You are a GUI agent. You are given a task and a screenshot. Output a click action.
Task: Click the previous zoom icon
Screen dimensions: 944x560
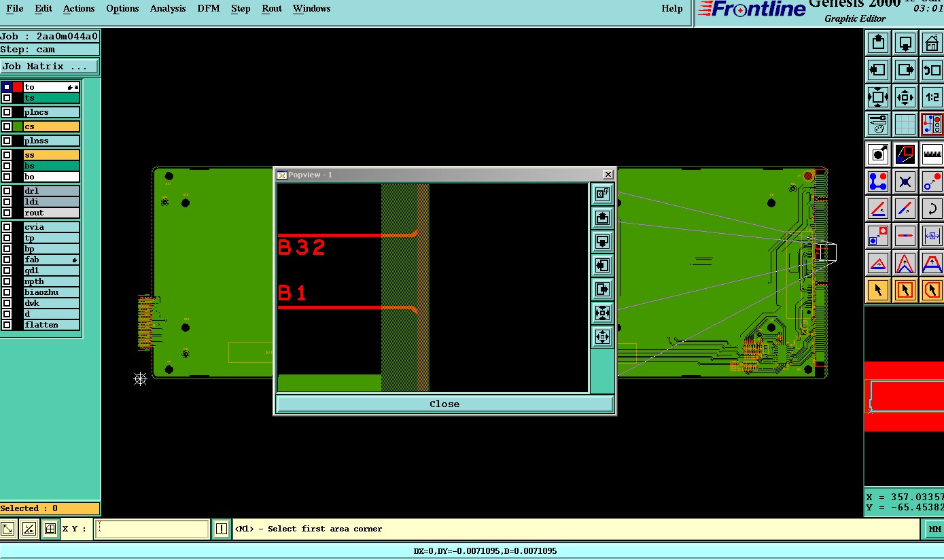932,70
